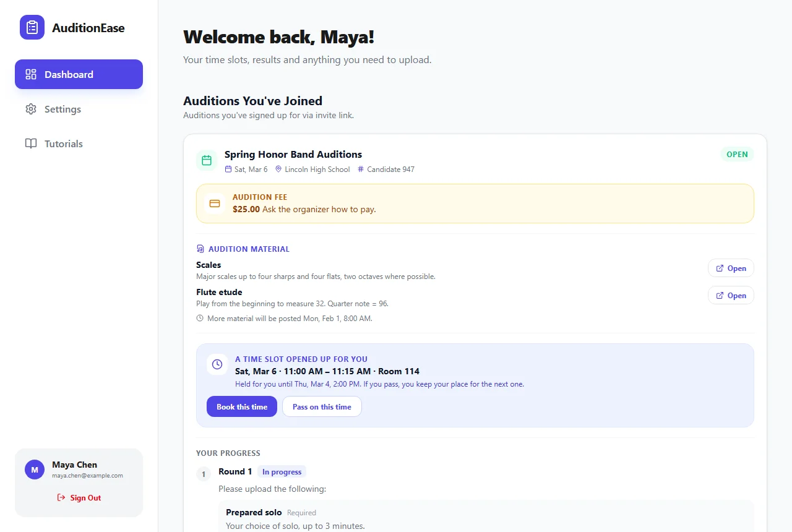Click the M avatar for Maya Chen
Image resolution: width=792 pixels, height=532 pixels.
click(x=35, y=470)
